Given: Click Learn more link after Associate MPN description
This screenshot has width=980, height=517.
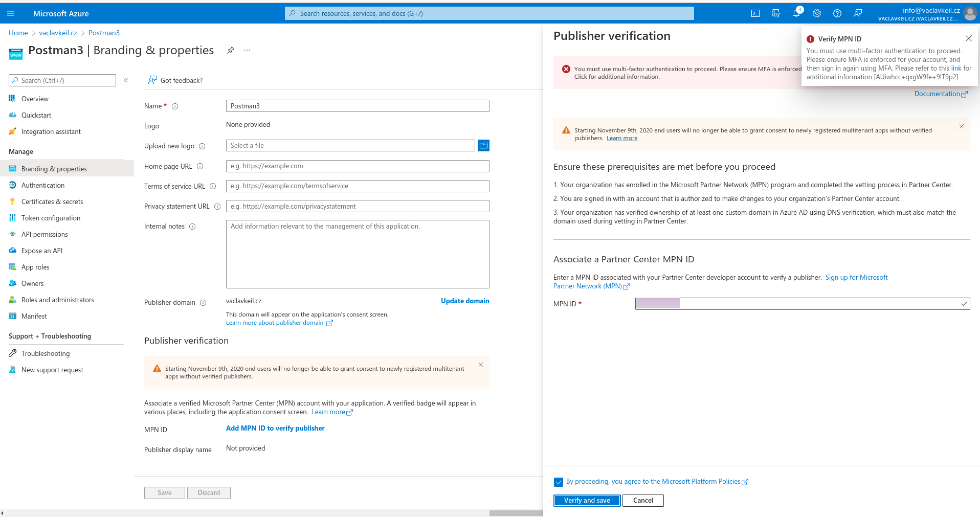Looking at the screenshot, I should (332, 412).
